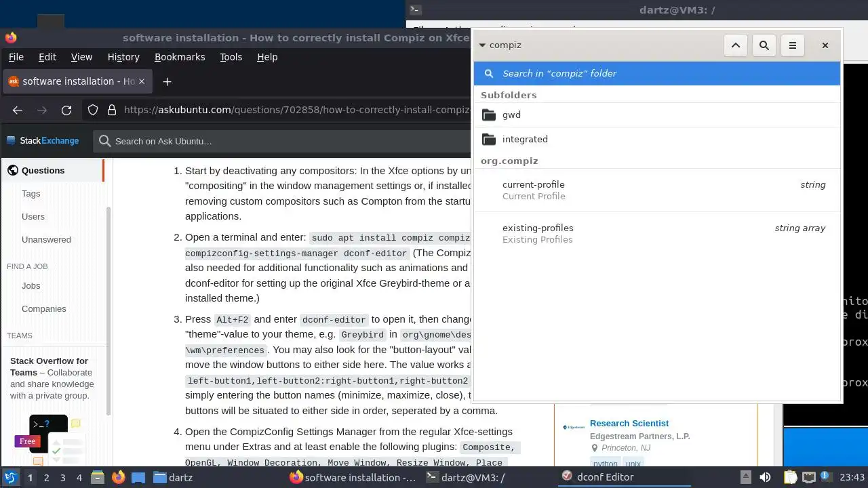The width and height of the screenshot is (868, 488).
Task: Open the Tags sidebar link
Action: point(31,194)
